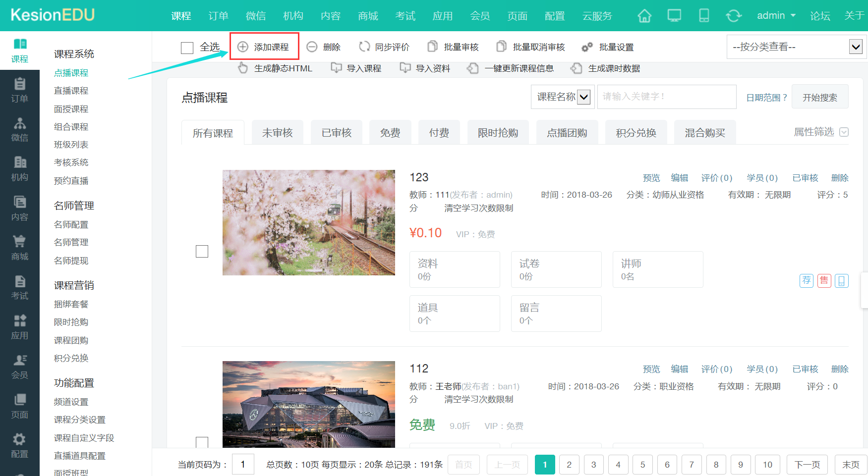Focus the keyword search input field
This screenshot has width=868, height=476.
[666, 97]
